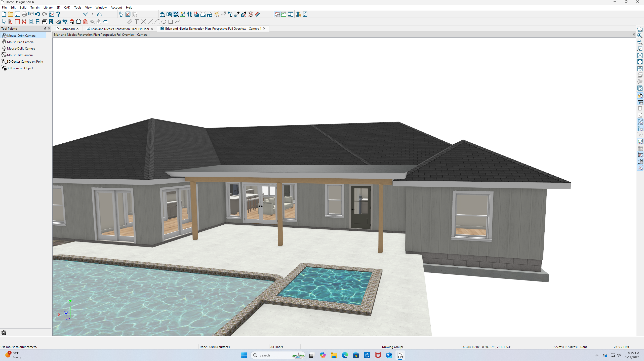
Task: Toggle the Display Options checkbox icon
Action: [x=128, y=14]
